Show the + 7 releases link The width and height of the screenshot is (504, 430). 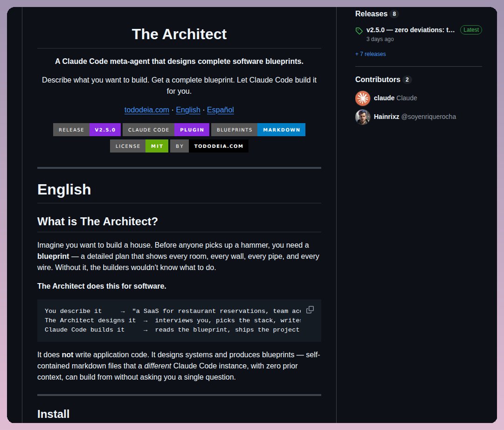click(x=370, y=54)
